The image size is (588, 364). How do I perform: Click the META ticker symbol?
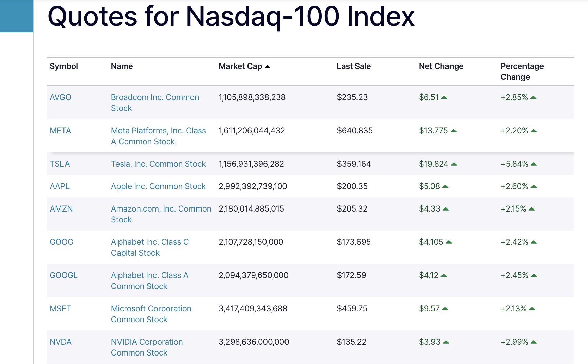coord(60,131)
